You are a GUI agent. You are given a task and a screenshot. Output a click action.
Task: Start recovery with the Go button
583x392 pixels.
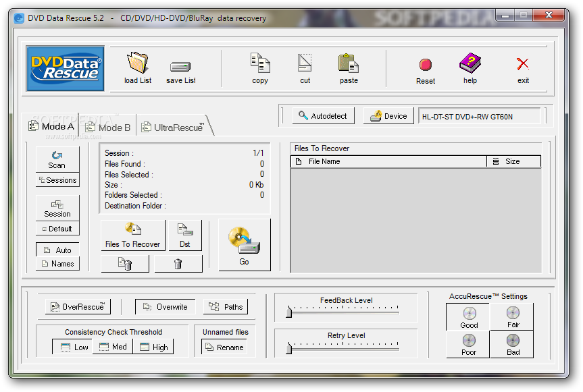tap(245, 245)
